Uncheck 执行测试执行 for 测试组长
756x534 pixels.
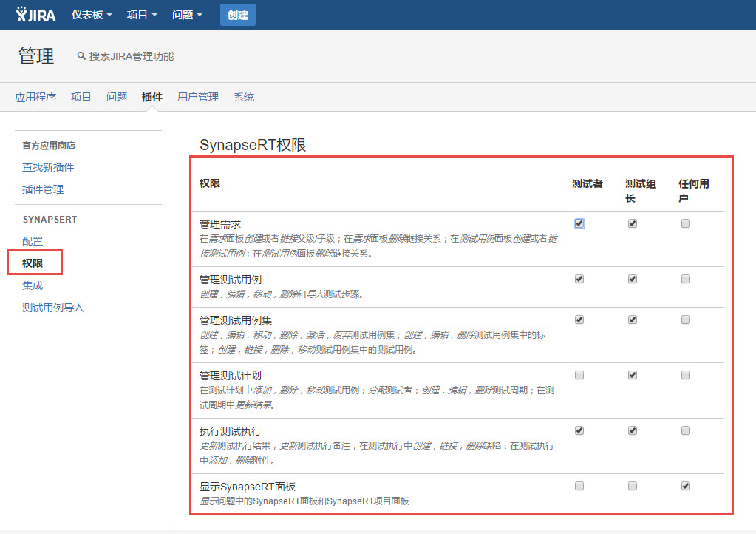633,430
